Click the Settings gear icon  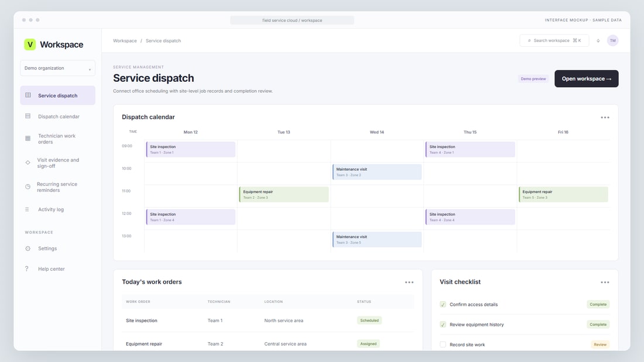[28, 249]
